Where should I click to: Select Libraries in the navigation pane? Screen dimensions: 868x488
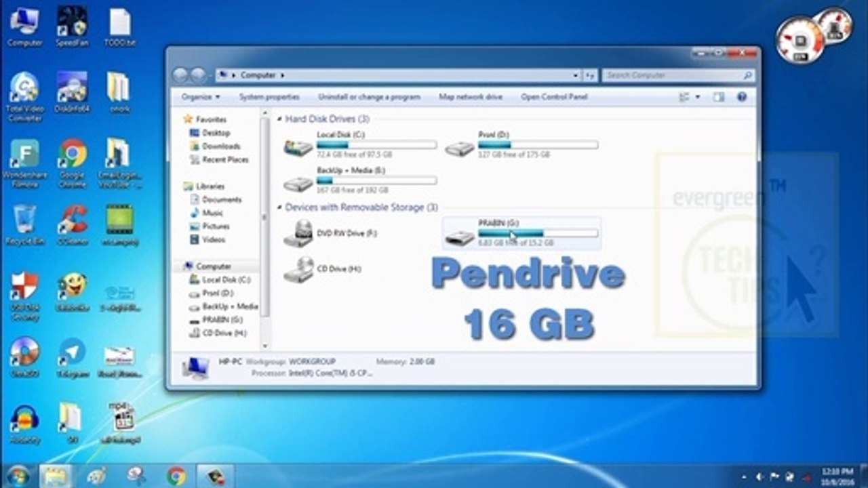(x=203, y=186)
